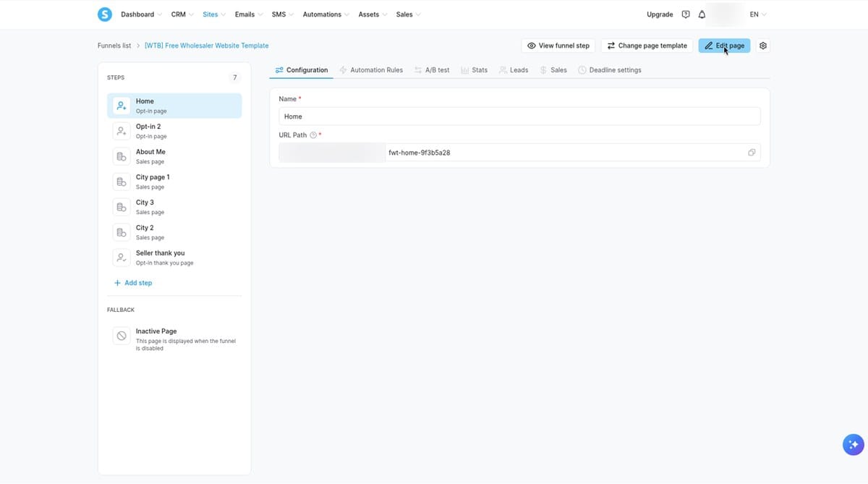Click the City 2 step icon
Screen dimensions: 868x484
(x=122, y=232)
